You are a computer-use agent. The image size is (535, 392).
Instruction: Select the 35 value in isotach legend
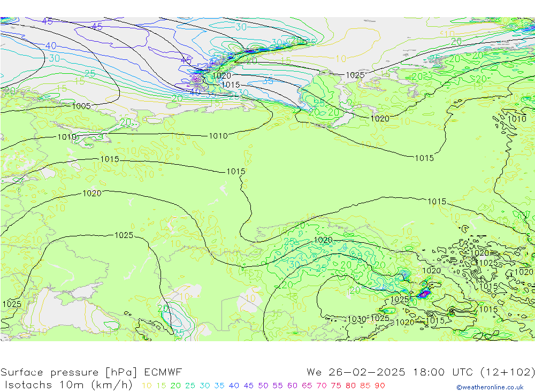point(219,386)
